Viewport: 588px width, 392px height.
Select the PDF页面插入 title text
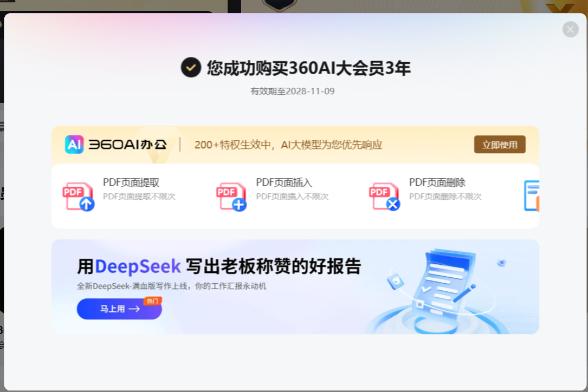click(x=284, y=182)
